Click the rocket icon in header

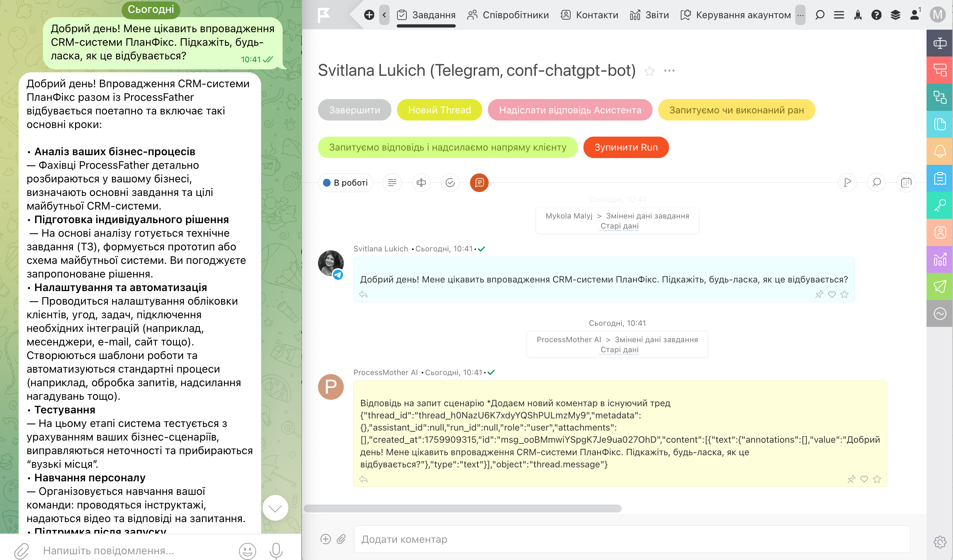pyautogui.click(x=858, y=15)
